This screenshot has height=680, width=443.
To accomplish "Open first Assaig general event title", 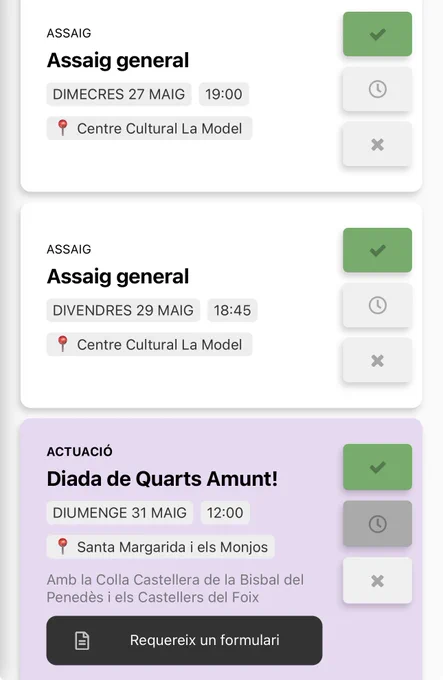I will (x=118, y=60).
